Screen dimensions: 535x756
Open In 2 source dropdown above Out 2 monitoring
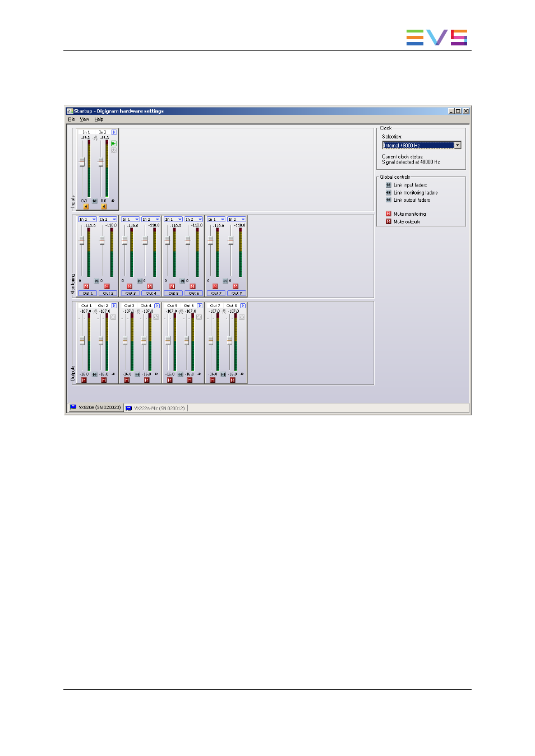click(x=108, y=220)
